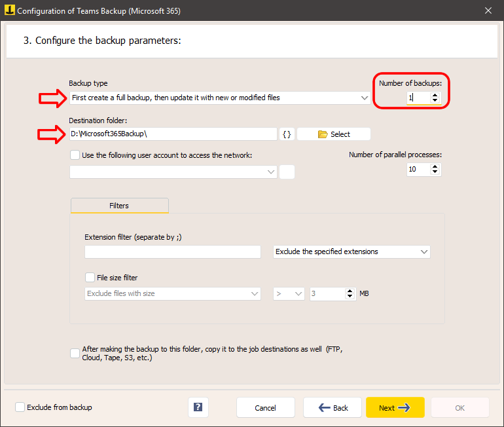Switch to the Filters tab
Screen dimensions: 504x427
click(x=120, y=206)
